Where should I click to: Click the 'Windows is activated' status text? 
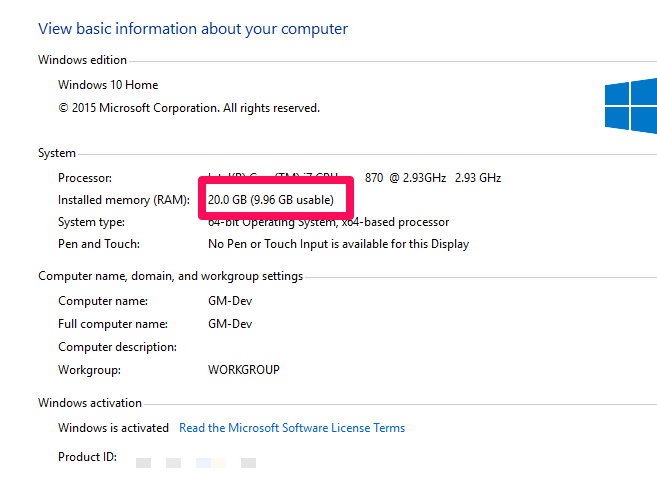(113, 428)
